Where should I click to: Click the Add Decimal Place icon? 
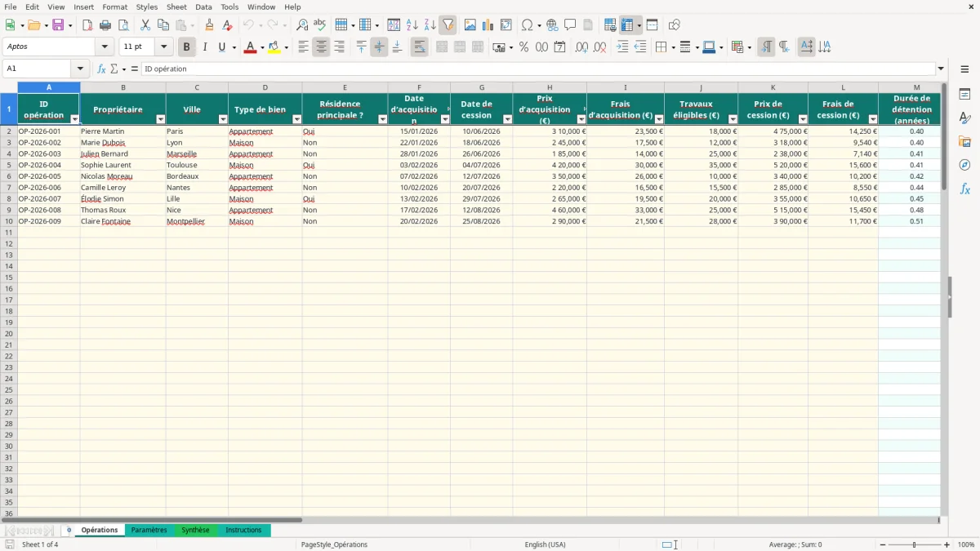[582, 47]
